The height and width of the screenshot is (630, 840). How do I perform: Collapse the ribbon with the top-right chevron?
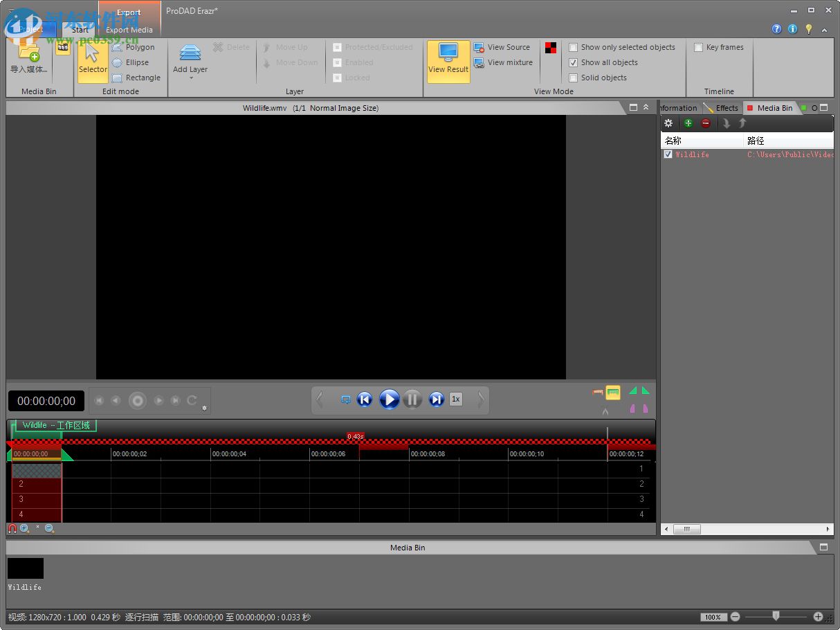point(824,30)
